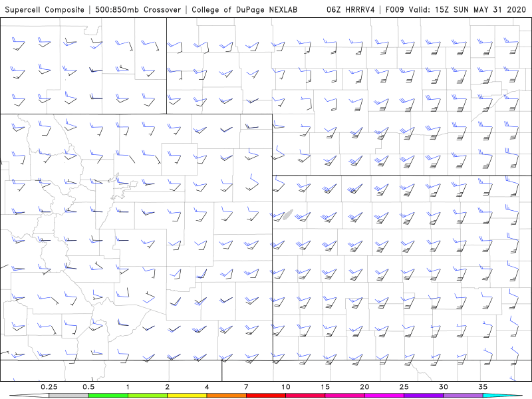This screenshot has width=532, height=399.
Task: Click the orange color bar segment between 4 and 7
Action: [226, 396]
